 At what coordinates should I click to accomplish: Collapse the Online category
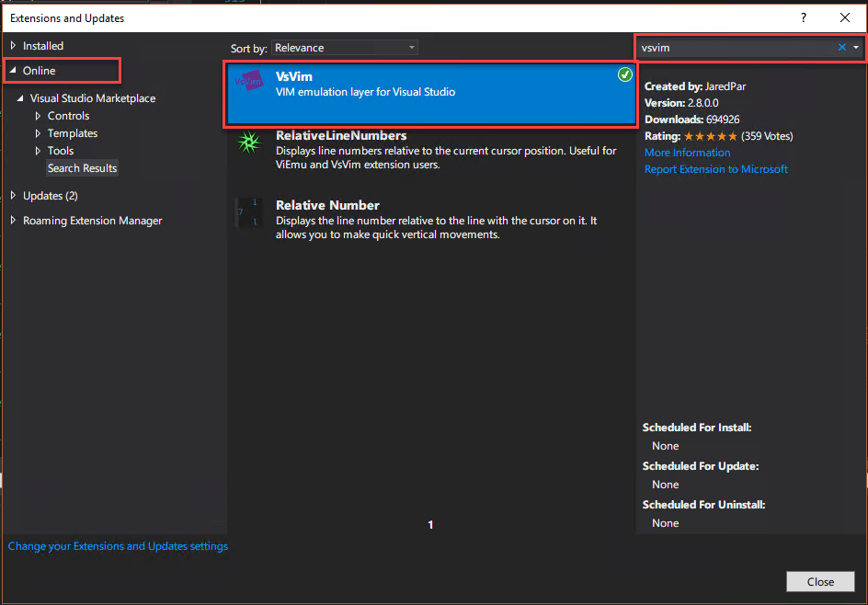point(13,71)
